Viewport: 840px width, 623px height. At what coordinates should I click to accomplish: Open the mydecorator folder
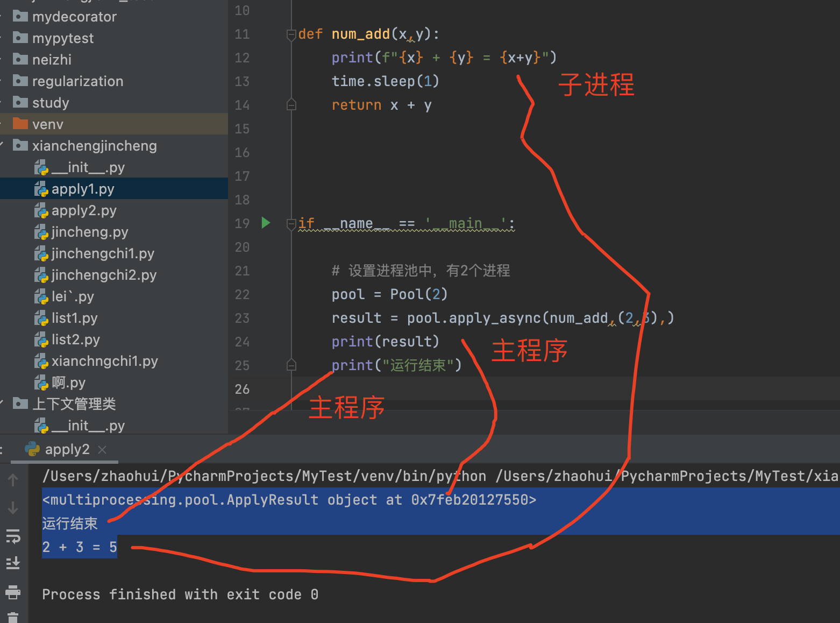(x=74, y=17)
